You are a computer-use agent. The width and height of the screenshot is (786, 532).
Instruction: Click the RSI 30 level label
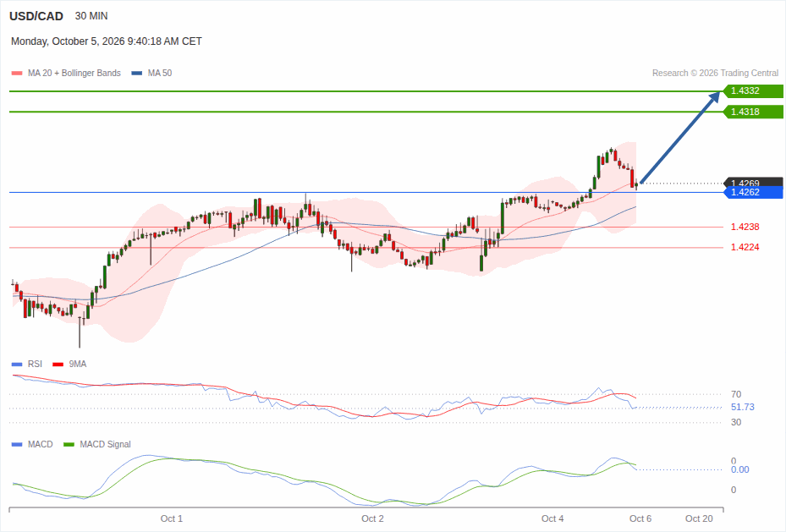pyautogui.click(x=736, y=422)
